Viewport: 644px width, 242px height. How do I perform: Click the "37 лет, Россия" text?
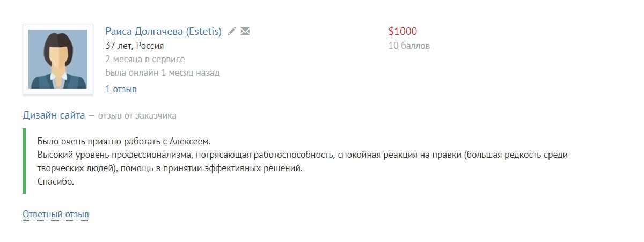(135, 46)
